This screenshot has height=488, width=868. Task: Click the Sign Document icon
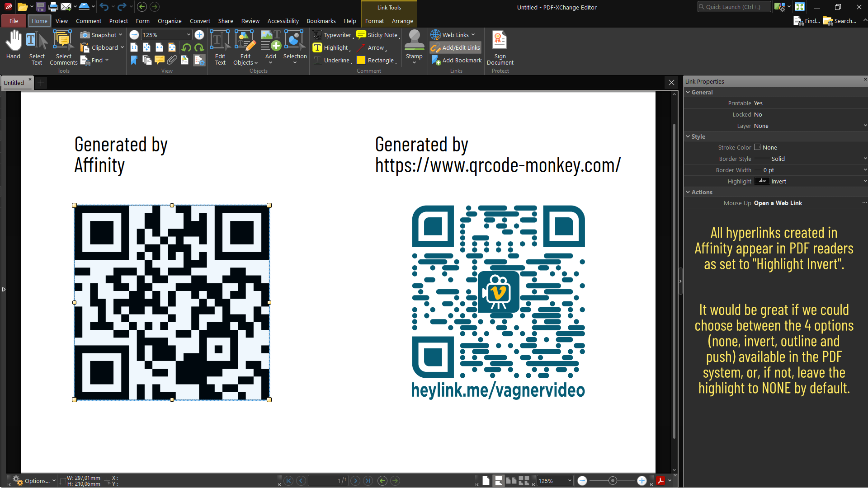coord(500,48)
